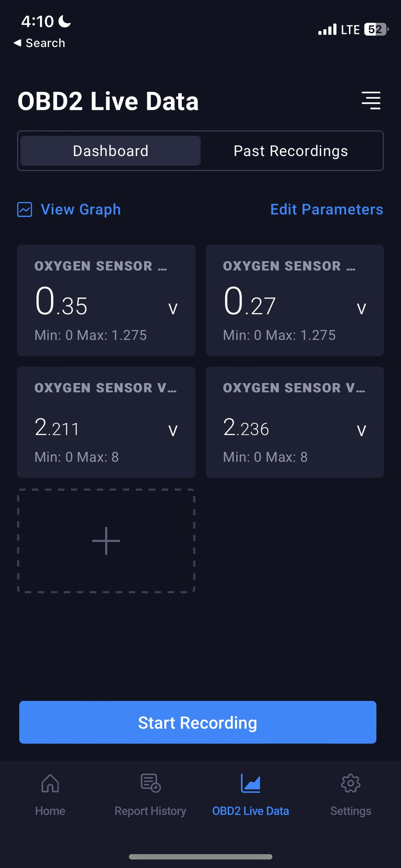Select the oxygen sensor card reading 0.35
Screen dimensions: 401x868
click(x=106, y=300)
